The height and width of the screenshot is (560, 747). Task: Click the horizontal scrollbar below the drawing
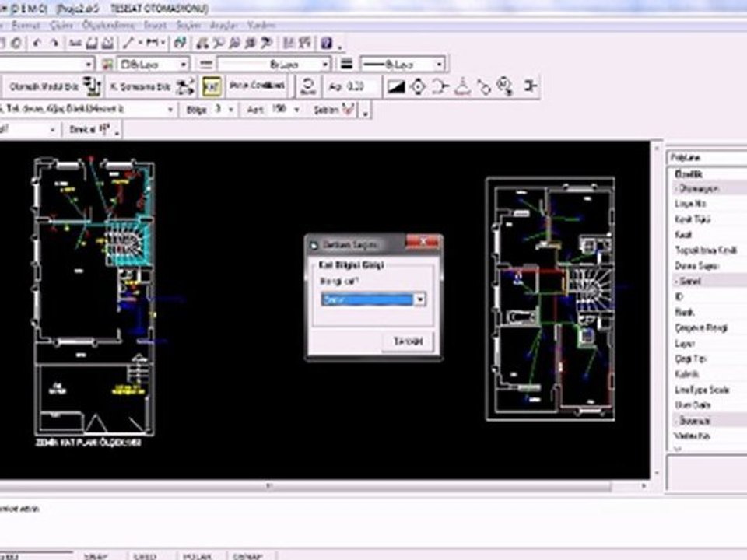[x=305, y=486]
